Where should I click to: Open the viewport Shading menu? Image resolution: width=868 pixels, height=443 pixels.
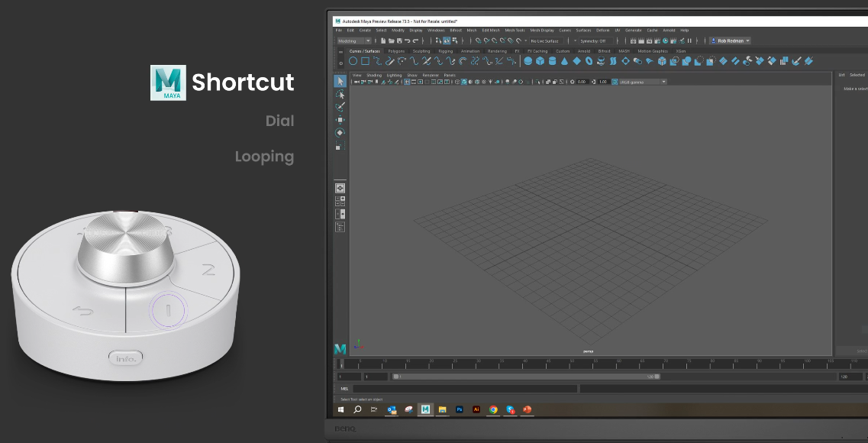click(x=374, y=76)
